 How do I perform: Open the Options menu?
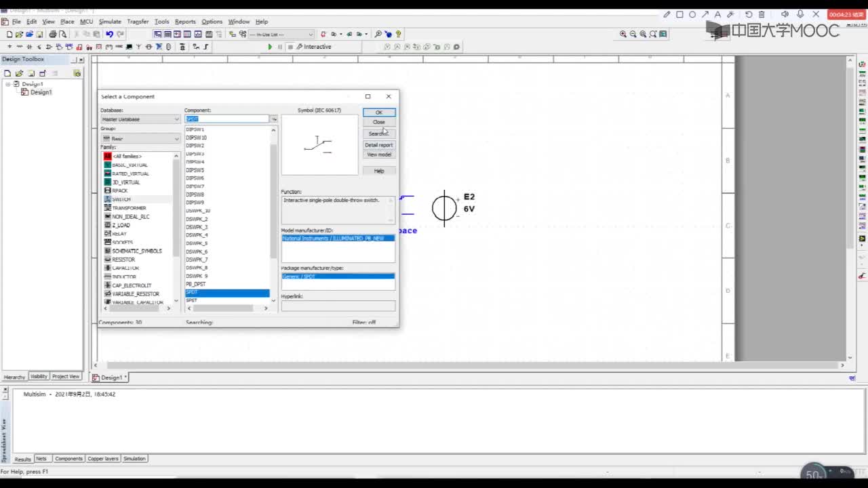[212, 22]
